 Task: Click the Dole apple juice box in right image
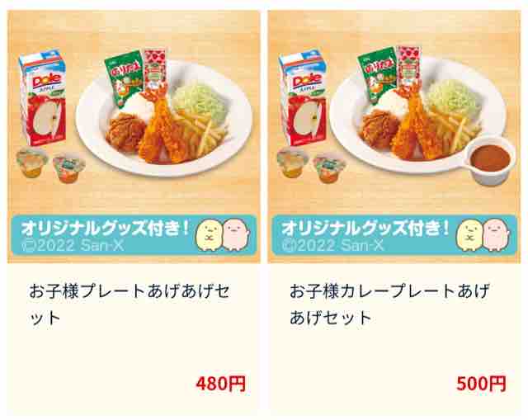[303, 98]
